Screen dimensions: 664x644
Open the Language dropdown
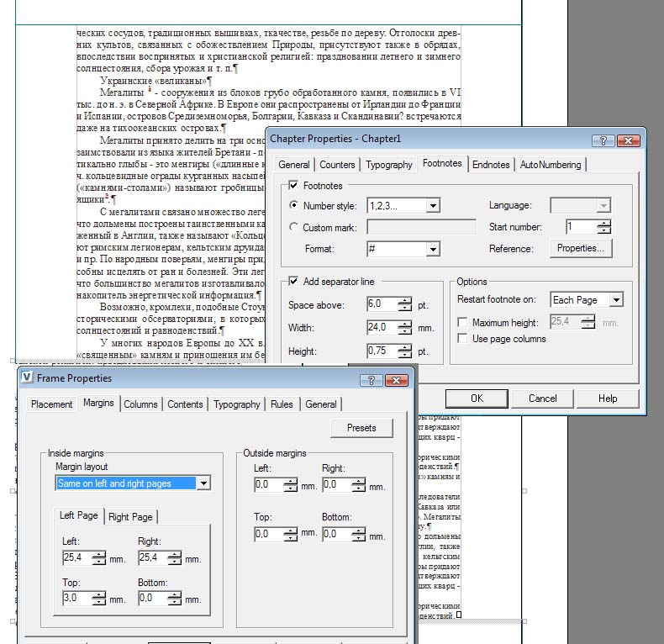click(603, 206)
